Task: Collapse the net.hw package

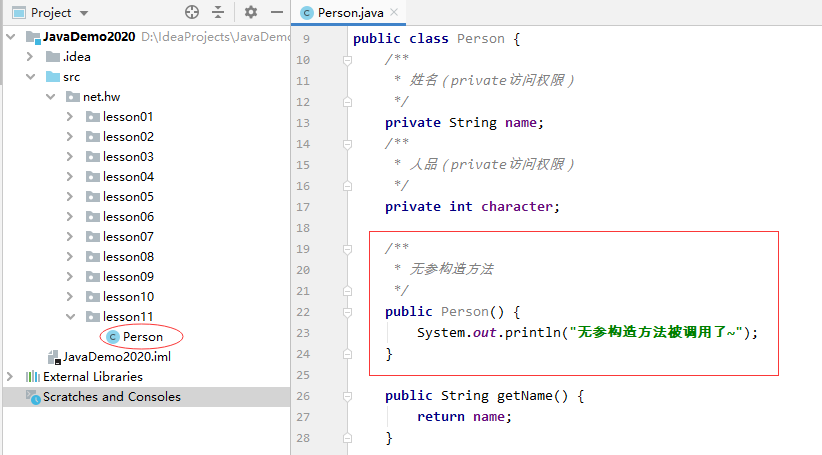Action: tap(51, 97)
